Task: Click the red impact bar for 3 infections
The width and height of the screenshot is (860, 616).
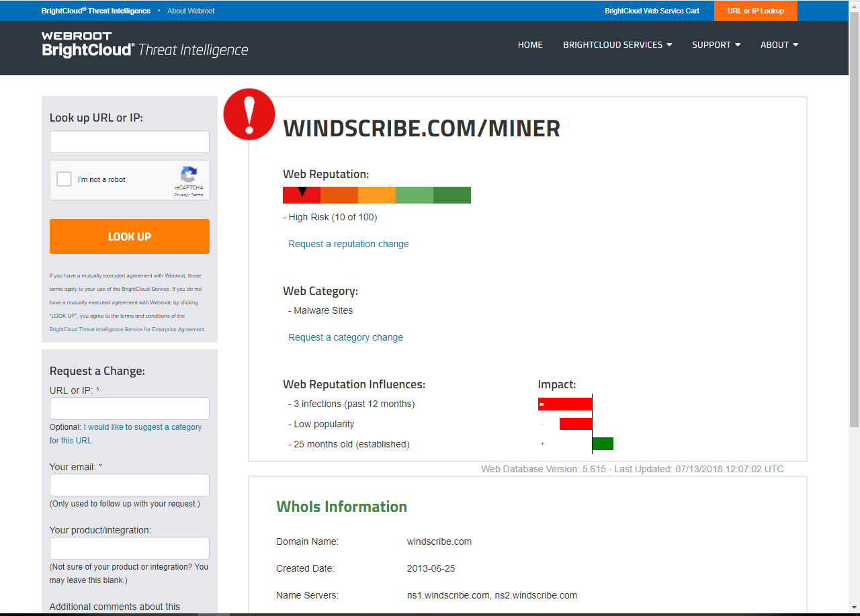Action: 565,404
